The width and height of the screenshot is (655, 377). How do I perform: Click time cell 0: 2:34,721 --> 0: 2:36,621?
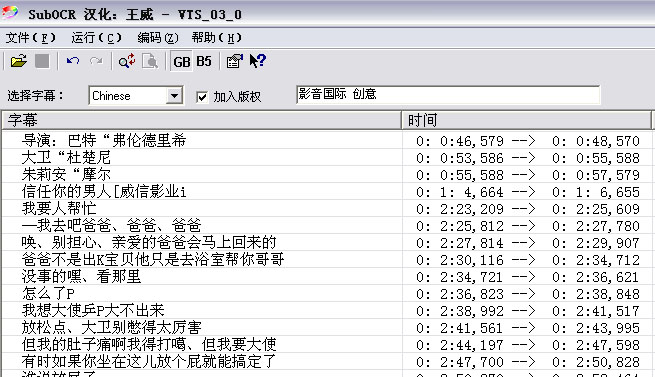(x=528, y=277)
